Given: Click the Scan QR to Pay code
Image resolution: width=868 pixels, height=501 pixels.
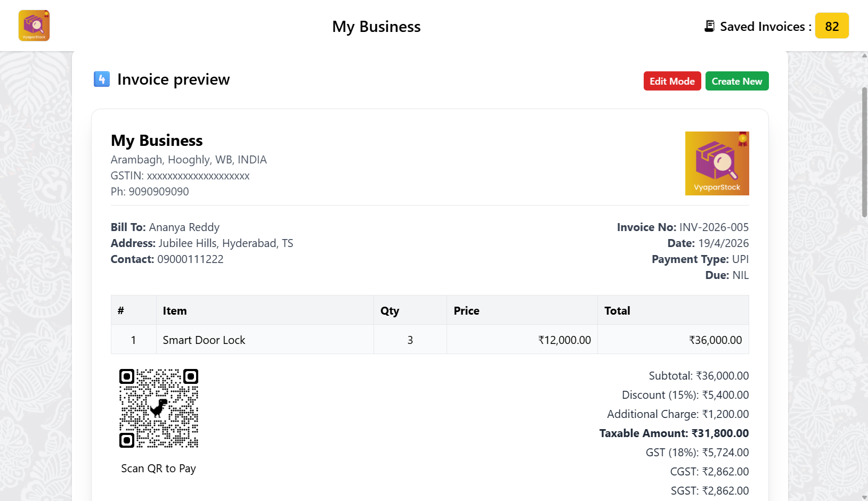Looking at the screenshot, I should [158, 408].
